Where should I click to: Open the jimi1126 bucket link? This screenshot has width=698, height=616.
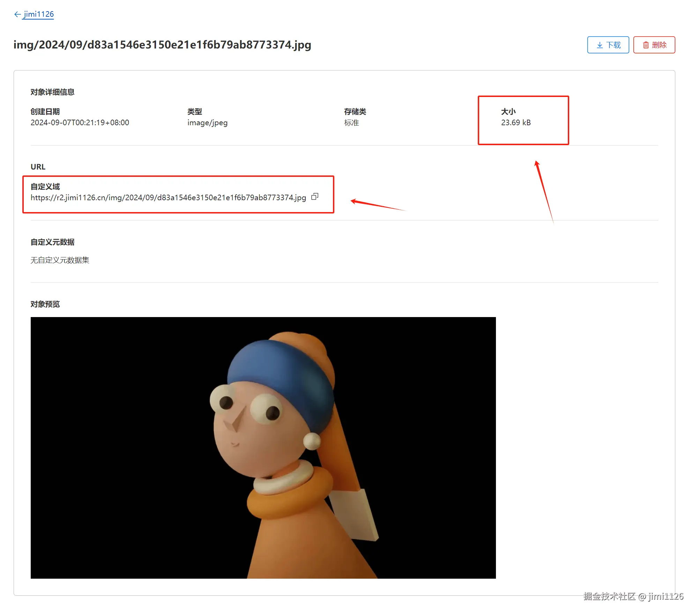click(x=38, y=14)
